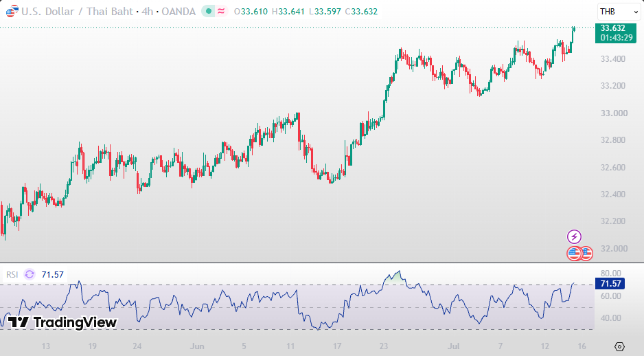Image resolution: width=644 pixels, height=356 pixels.
Task: Click the 32.000 price axis label
Action: click(x=614, y=248)
